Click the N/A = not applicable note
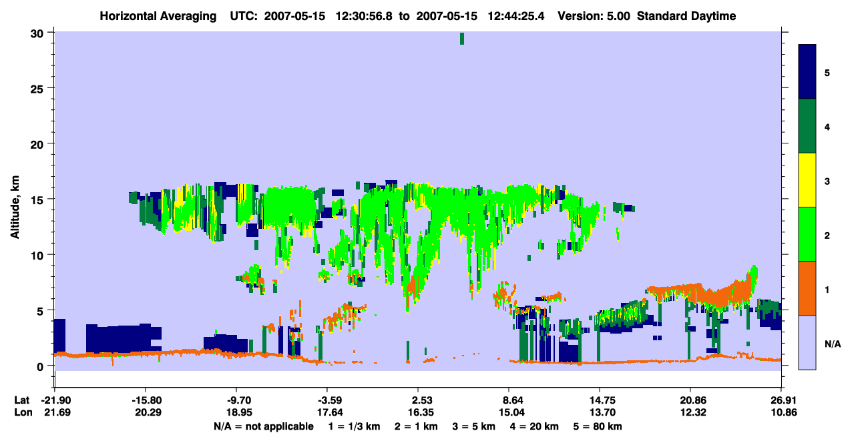Screen dimensions: 868x445 (x=263, y=426)
